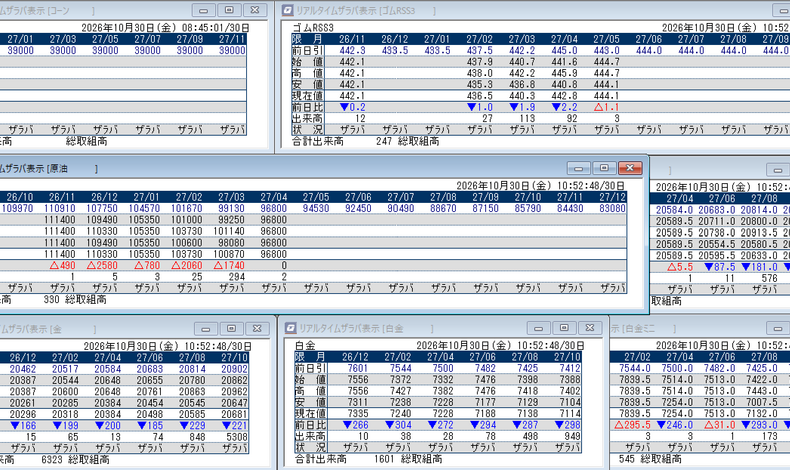Click total volume 6323 in 金 window
790x470 pixels.
51,459
